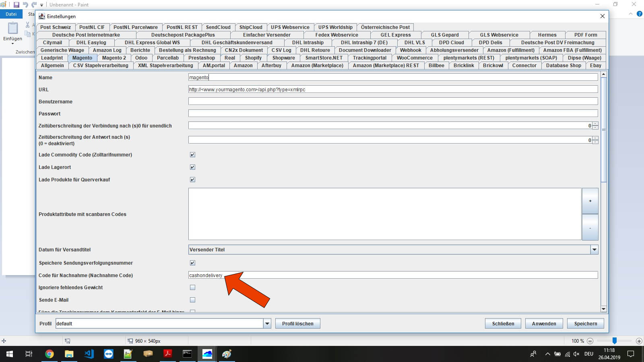Open File Explorer from taskbar

[x=69, y=354]
